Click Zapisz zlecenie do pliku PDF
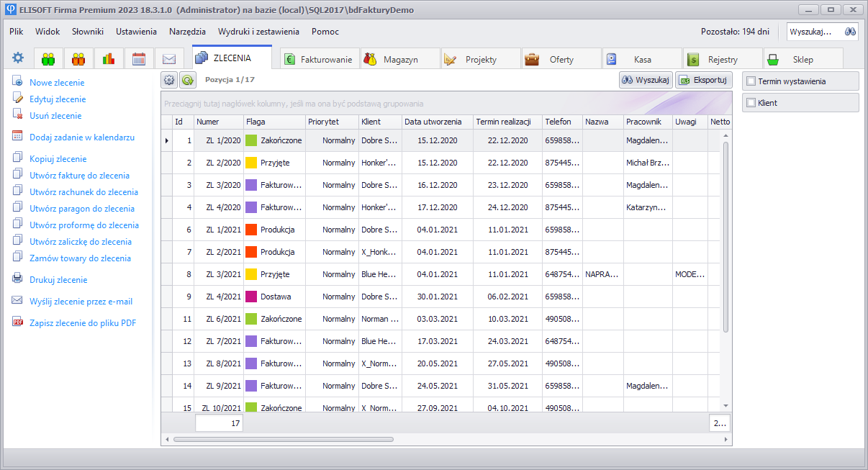The width and height of the screenshot is (868, 470). [x=83, y=323]
